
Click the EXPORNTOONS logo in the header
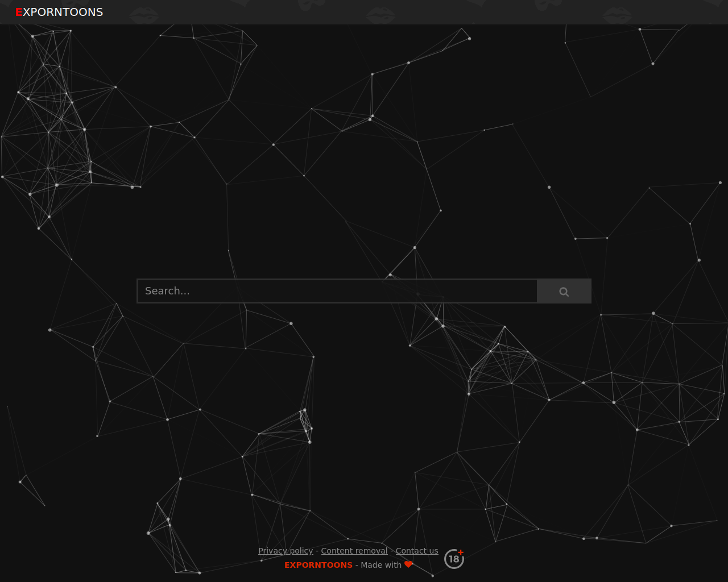(x=59, y=12)
